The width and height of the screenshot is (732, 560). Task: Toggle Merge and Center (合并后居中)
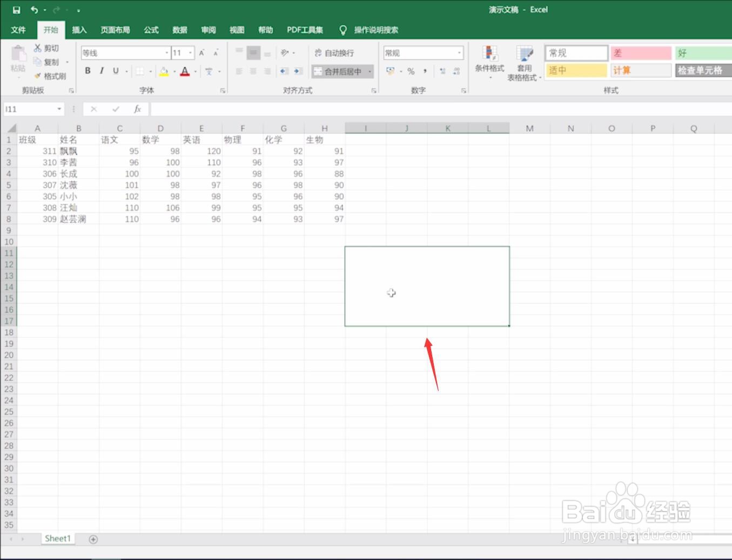tap(338, 71)
